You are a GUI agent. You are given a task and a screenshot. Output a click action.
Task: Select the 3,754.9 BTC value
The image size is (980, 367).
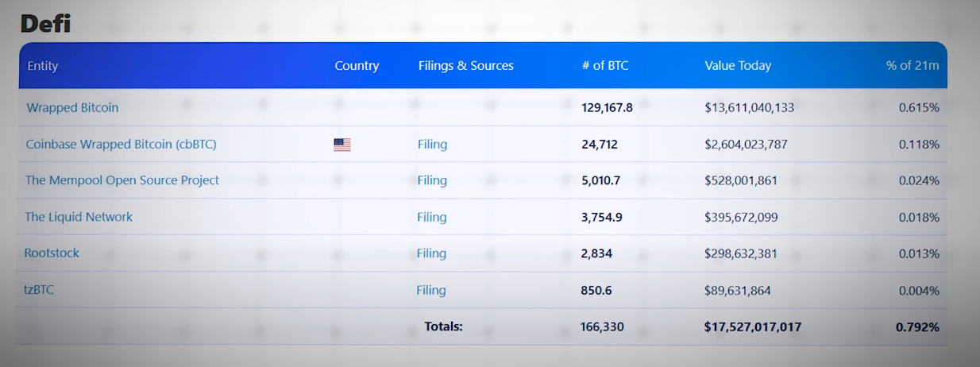601,217
